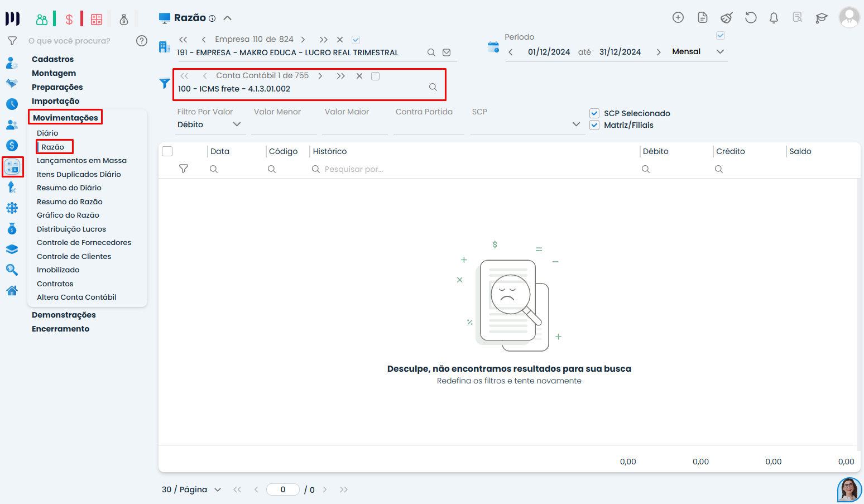
Task: Open the clock icon in left sidebar
Action: pos(12,104)
